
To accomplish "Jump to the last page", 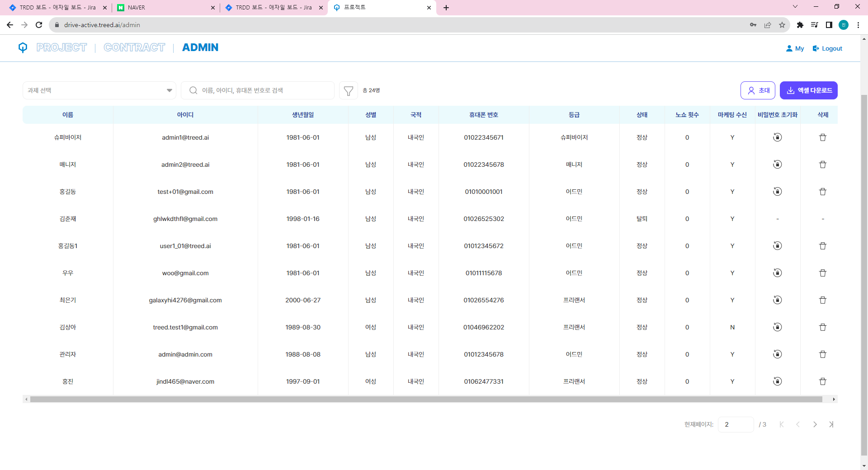I will tap(831, 424).
